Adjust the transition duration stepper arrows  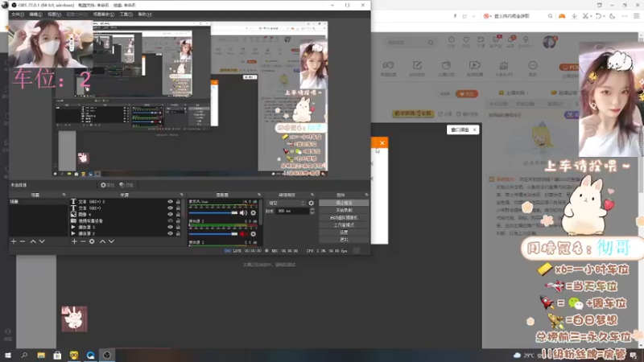click(x=312, y=211)
